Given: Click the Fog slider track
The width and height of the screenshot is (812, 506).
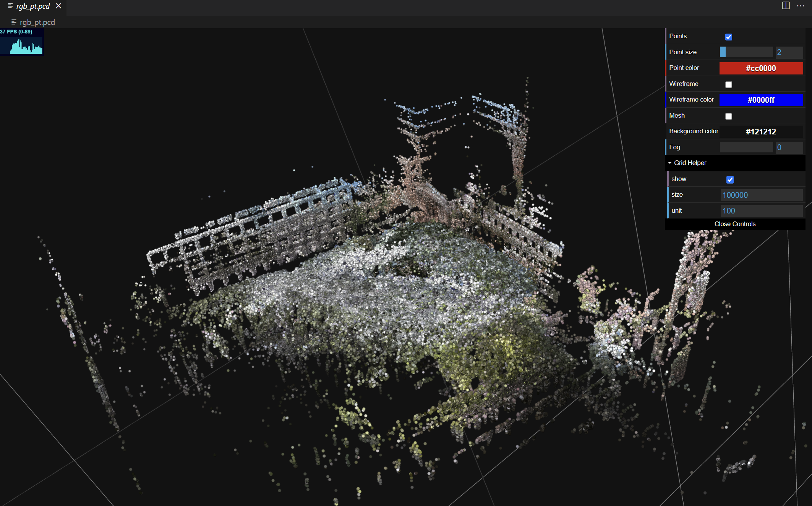Looking at the screenshot, I should pos(746,147).
